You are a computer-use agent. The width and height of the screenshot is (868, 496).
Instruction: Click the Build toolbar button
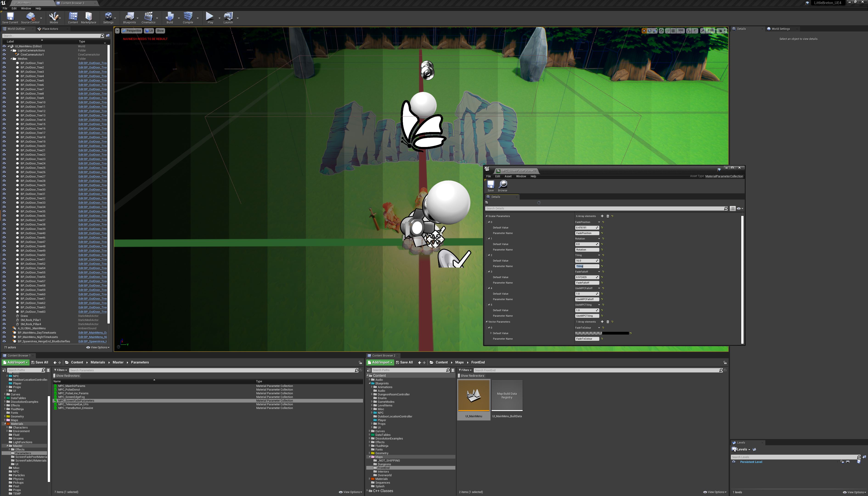(x=170, y=18)
